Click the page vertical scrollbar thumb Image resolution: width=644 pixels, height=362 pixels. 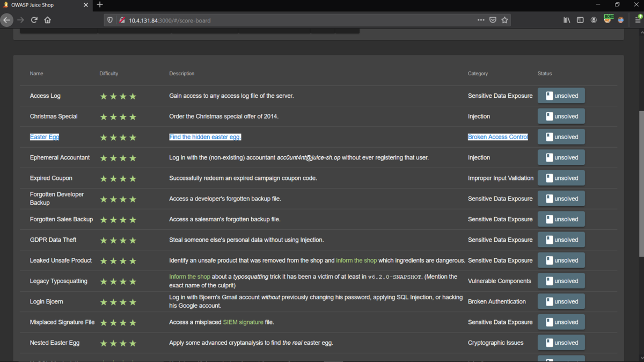tap(641, 184)
